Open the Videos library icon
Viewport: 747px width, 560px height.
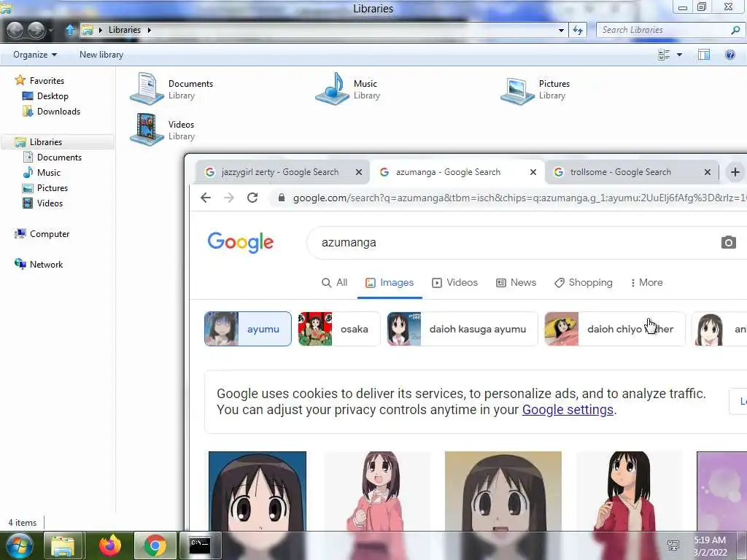[147, 129]
